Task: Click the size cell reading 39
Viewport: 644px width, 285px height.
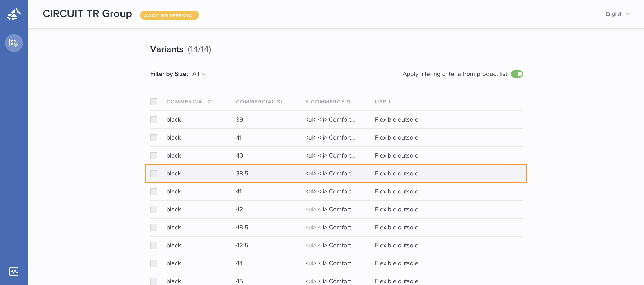Action: [239, 120]
